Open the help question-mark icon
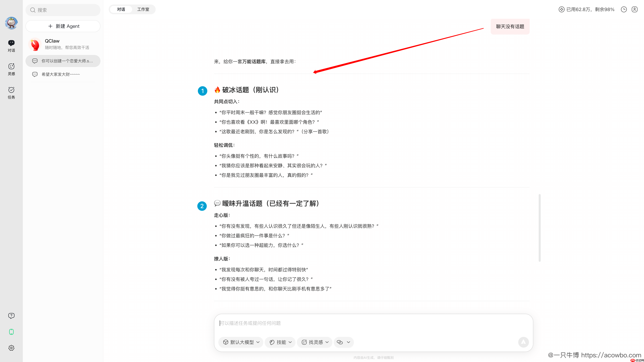 tap(11, 316)
